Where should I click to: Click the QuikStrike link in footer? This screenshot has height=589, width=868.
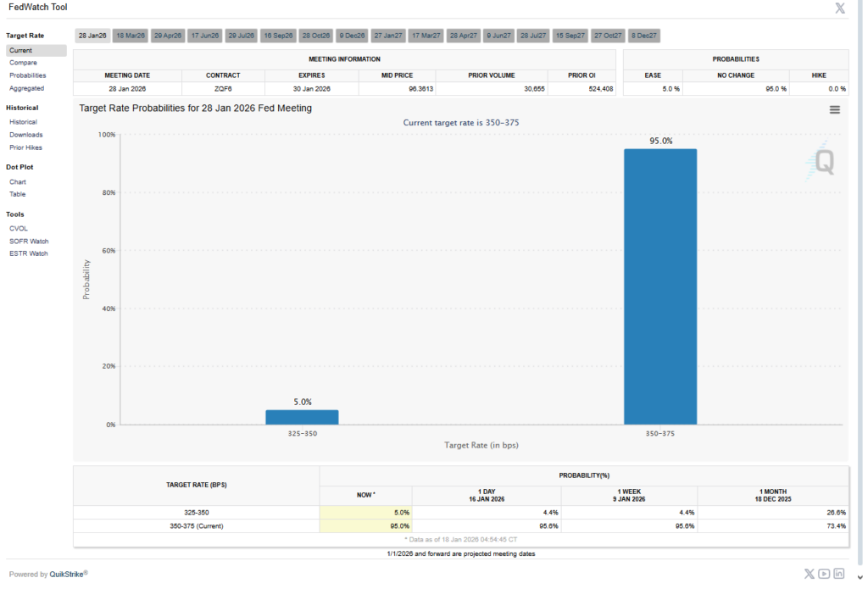[68, 574]
